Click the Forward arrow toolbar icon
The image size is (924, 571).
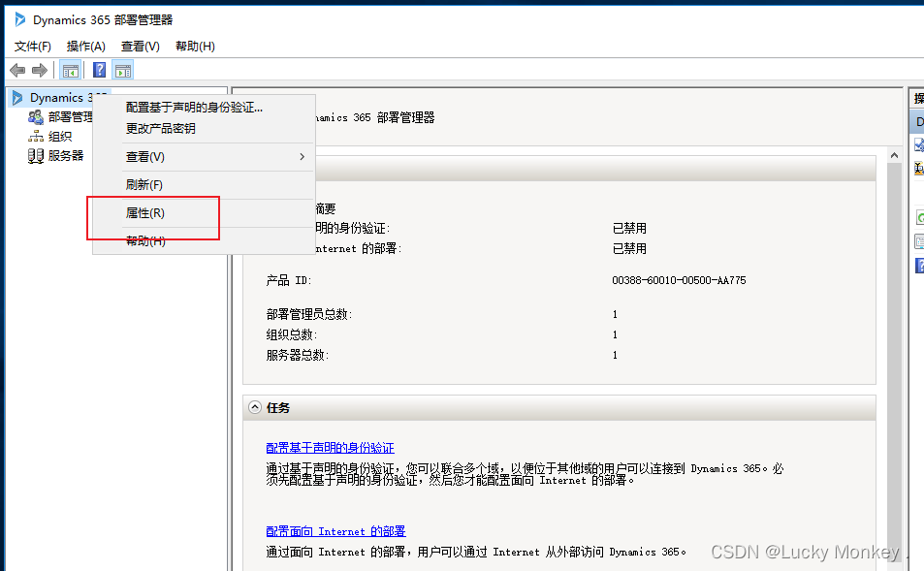[40, 71]
